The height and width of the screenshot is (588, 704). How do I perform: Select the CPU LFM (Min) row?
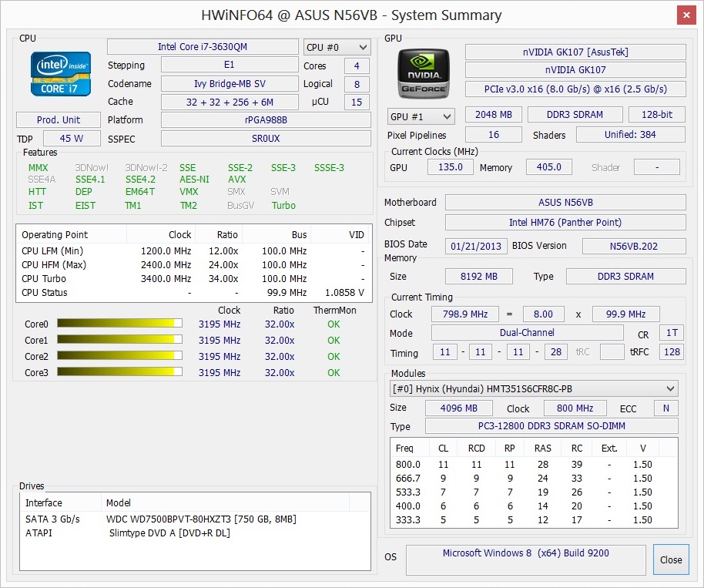[193, 250]
